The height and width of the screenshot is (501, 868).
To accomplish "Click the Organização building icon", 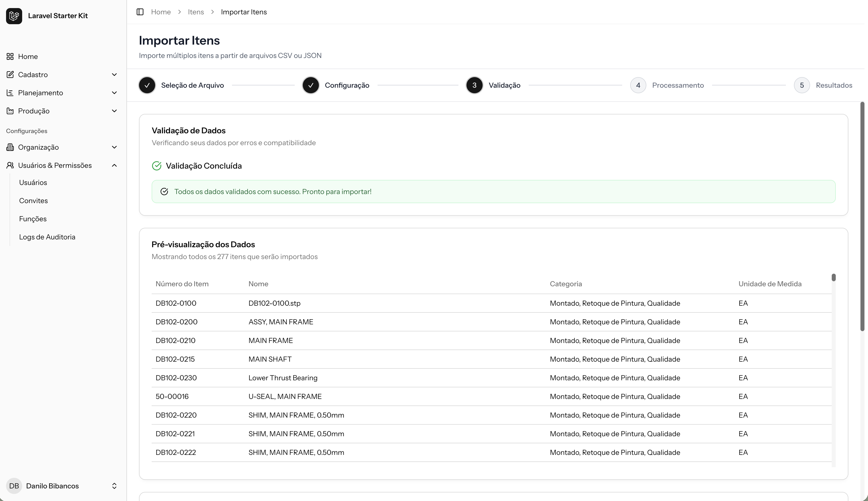I will [10, 147].
